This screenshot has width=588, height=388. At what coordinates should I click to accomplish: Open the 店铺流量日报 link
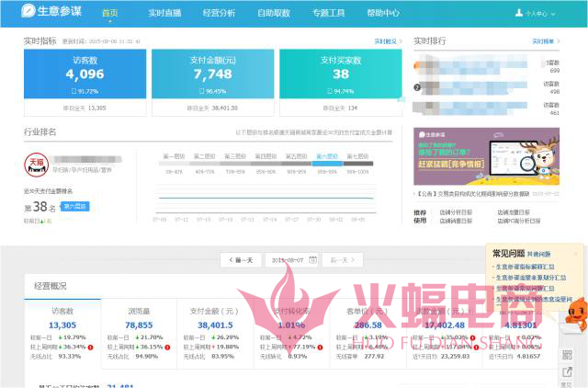coord(514,212)
